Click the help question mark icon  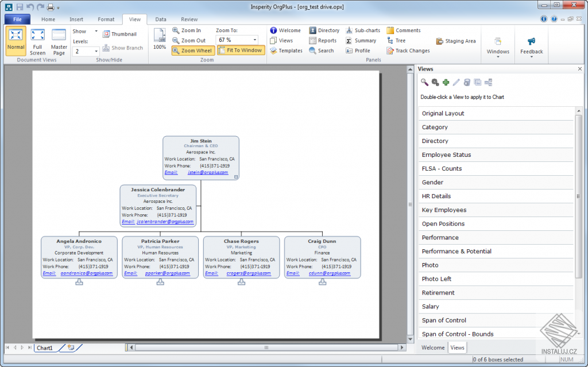554,19
